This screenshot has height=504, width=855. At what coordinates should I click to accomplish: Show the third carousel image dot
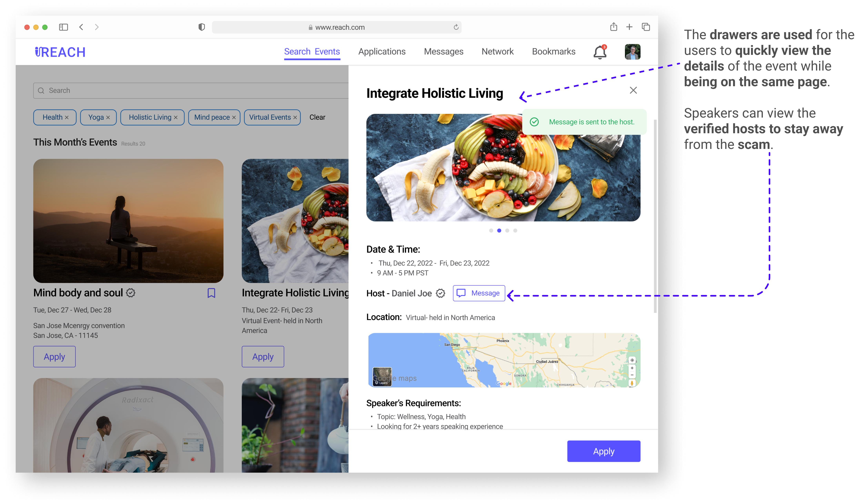(x=507, y=231)
